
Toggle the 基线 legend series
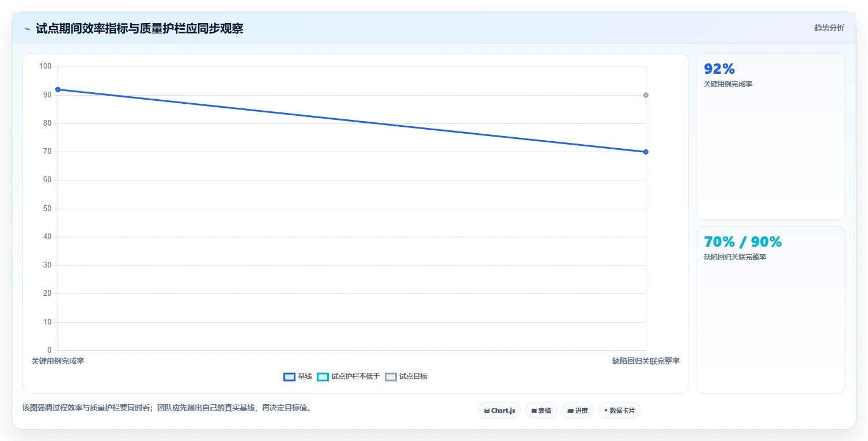coord(298,376)
